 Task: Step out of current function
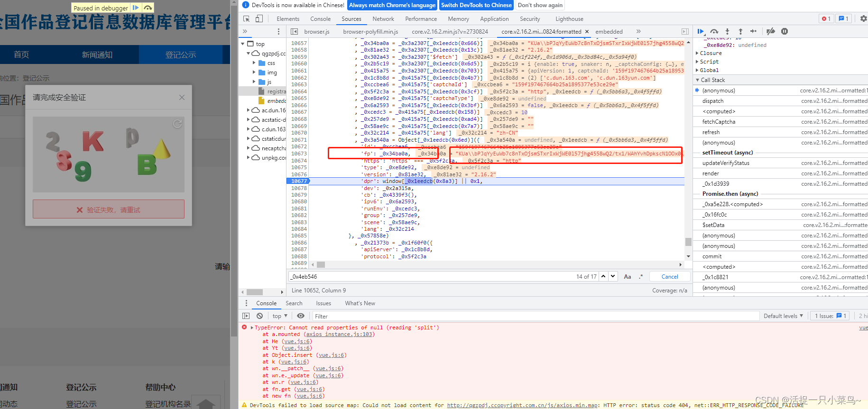click(x=740, y=31)
